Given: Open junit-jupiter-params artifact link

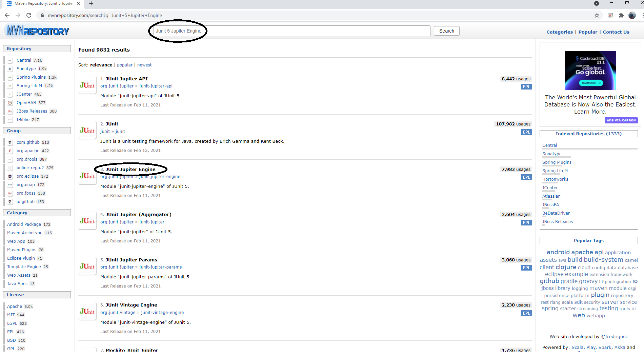Looking at the screenshot, I should point(160,267).
